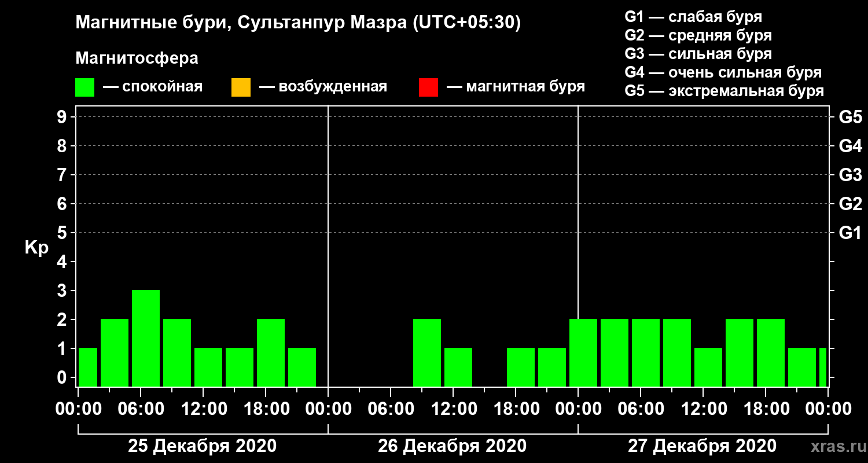Click the G2 label on right axis
This screenshot has width=868, height=463.
coord(850,204)
